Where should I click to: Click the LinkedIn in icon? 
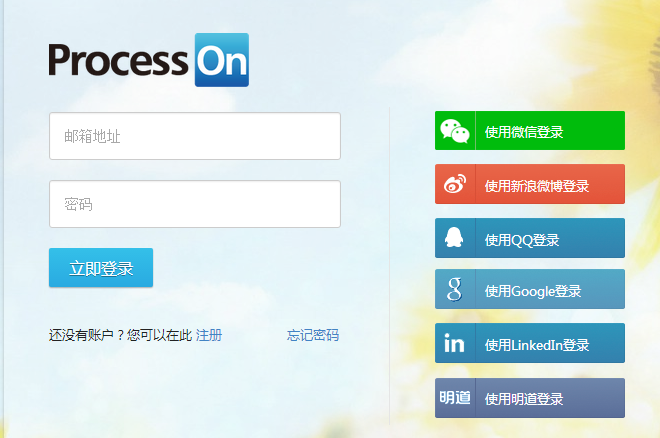pos(454,342)
